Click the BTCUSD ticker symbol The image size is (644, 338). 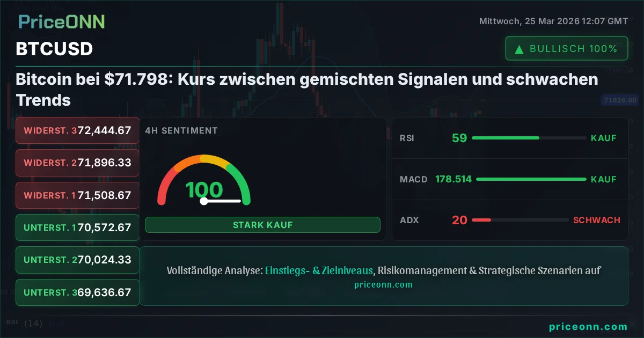coord(54,49)
